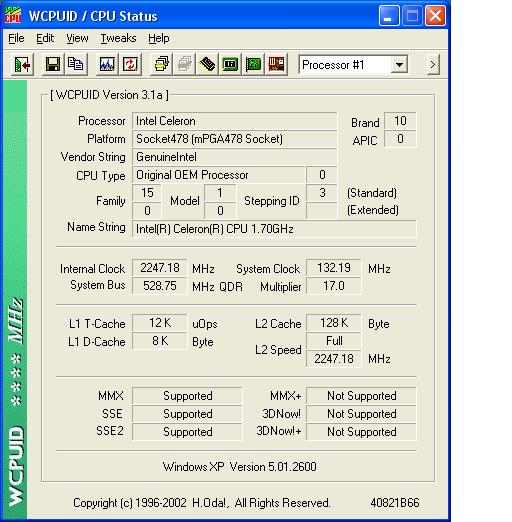Click the toolbar overflow chevron arrow
Screen dimensions: 512x522
[x=433, y=65]
